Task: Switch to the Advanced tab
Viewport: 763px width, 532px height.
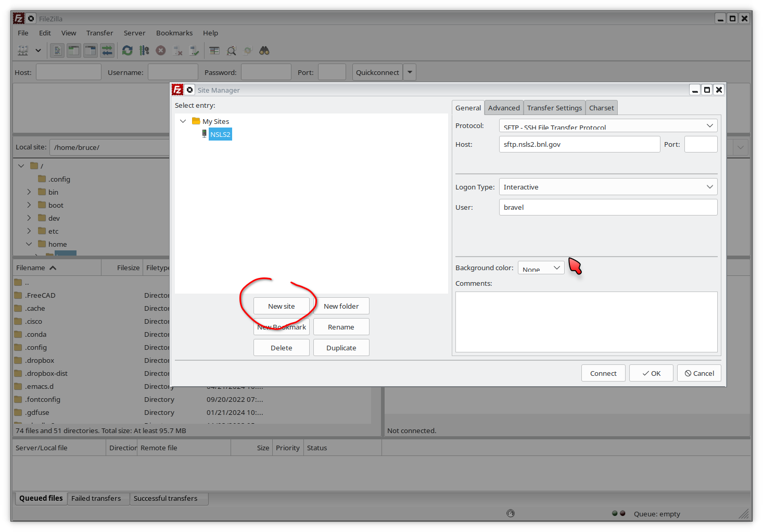Action: [504, 108]
